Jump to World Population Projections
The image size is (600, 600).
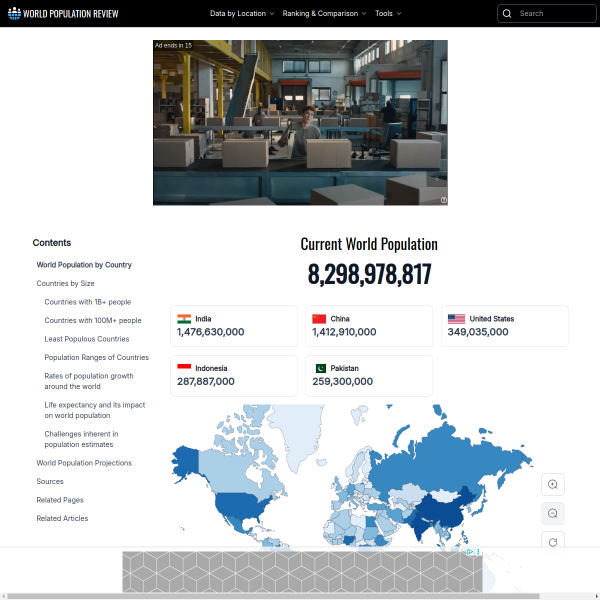(84, 463)
